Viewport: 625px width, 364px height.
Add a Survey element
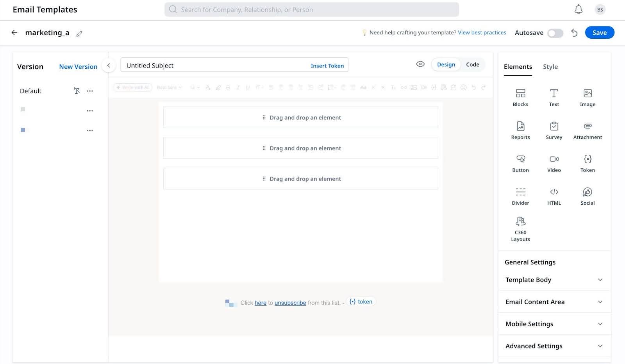[x=554, y=130]
